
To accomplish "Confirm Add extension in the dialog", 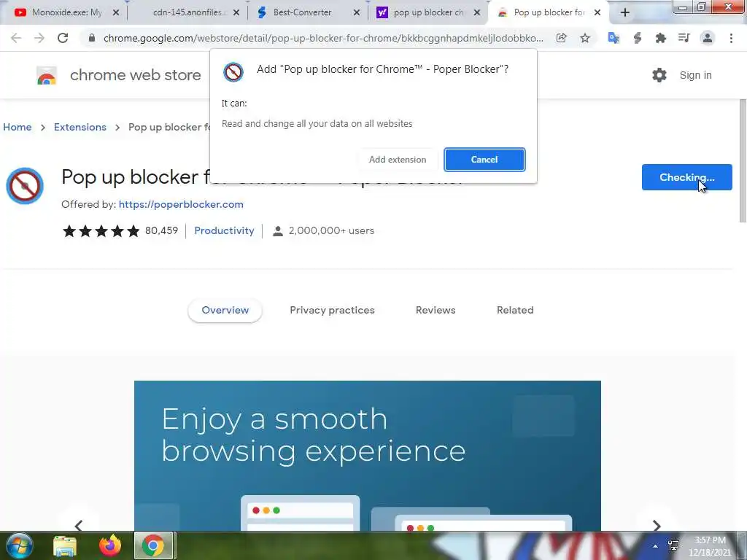I will 398,160.
